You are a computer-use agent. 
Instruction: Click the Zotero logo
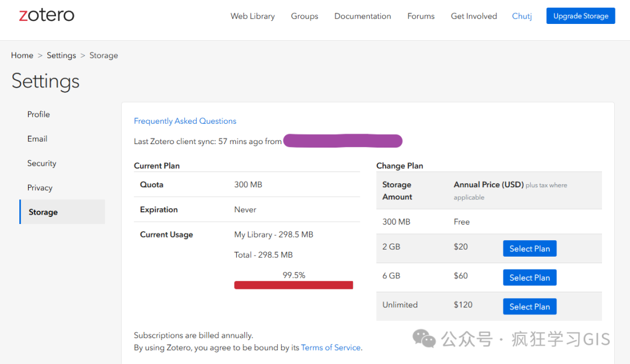tap(47, 15)
